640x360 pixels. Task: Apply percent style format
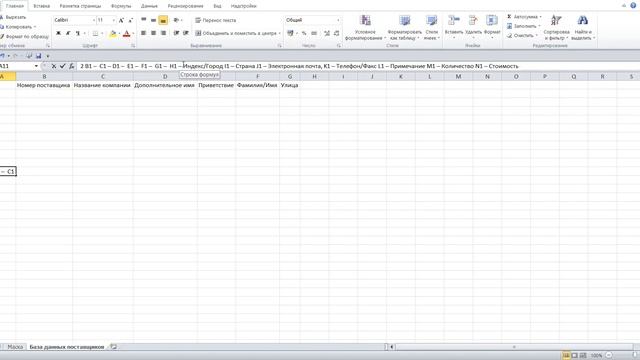(304, 33)
